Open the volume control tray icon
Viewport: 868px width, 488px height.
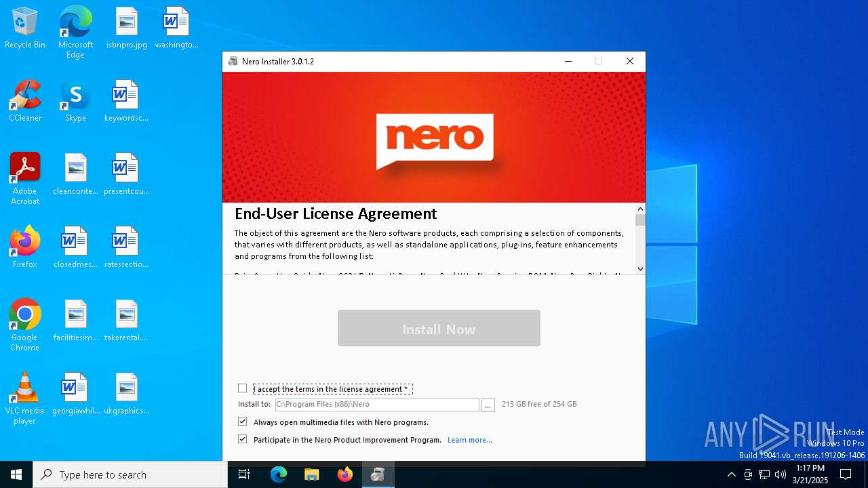click(781, 474)
